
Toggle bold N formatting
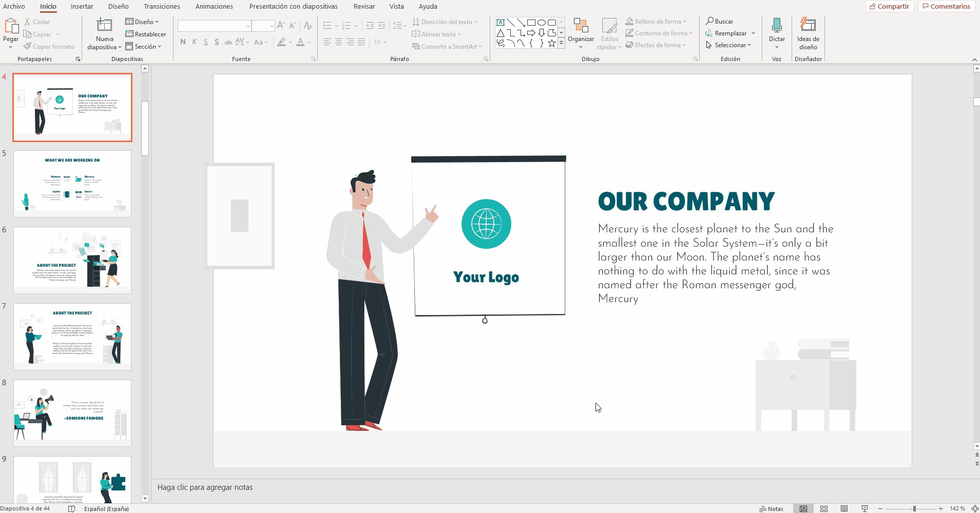[x=183, y=42]
